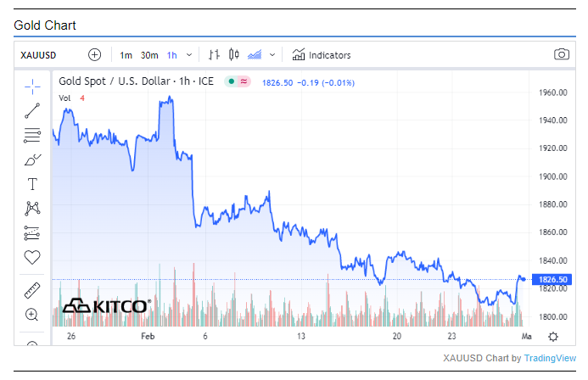Select the text annotation tool
Viewport: 588px width, 380px height.
(x=32, y=183)
